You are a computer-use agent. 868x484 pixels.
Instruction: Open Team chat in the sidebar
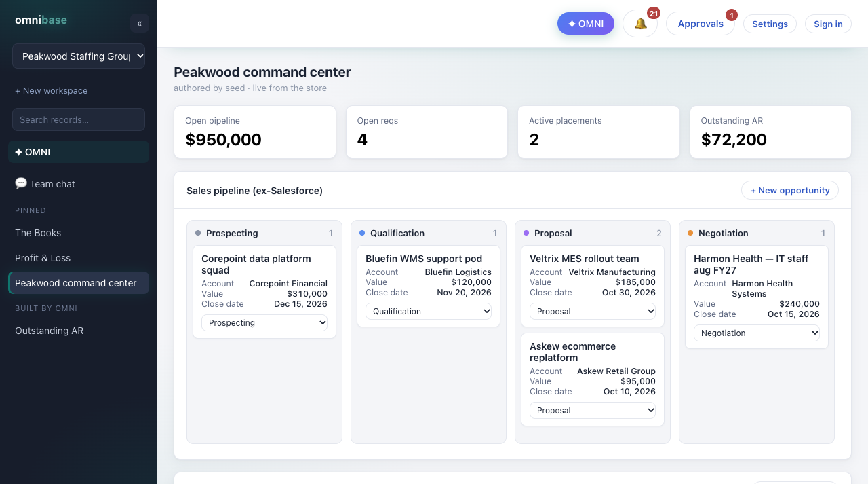point(79,184)
